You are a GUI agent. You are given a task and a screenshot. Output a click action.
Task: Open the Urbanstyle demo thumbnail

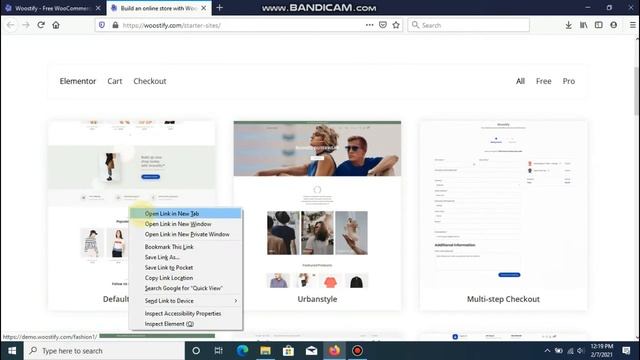[317, 204]
